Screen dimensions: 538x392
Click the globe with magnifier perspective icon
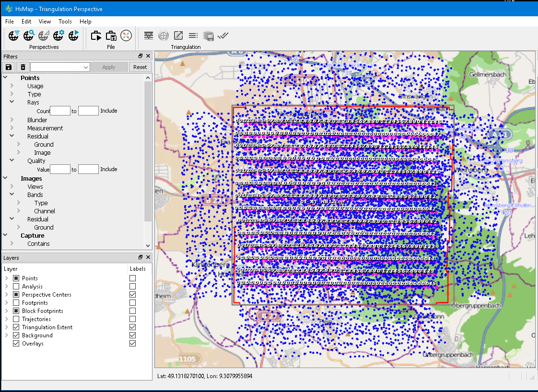(29, 35)
